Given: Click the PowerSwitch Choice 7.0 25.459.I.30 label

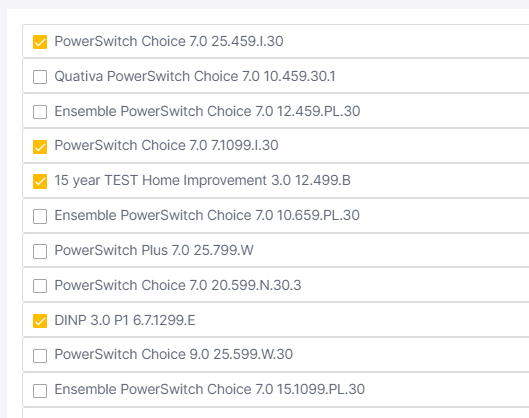Looking at the screenshot, I should tap(169, 41).
